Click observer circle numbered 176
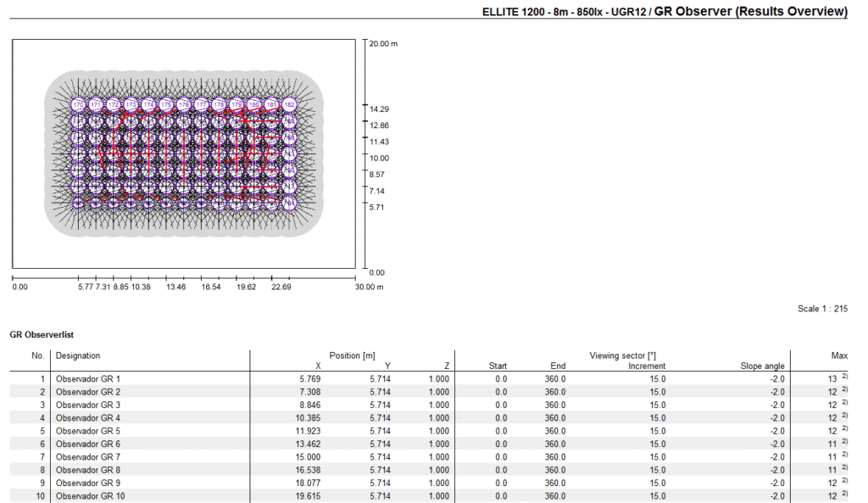This screenshot has height=503, width=868. [x=184, y=104]
